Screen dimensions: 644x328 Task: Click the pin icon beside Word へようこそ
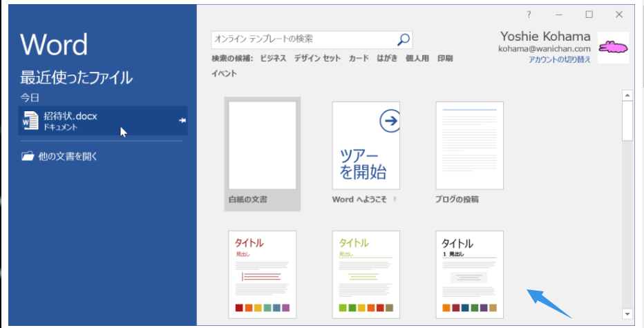tap(395, 199)
